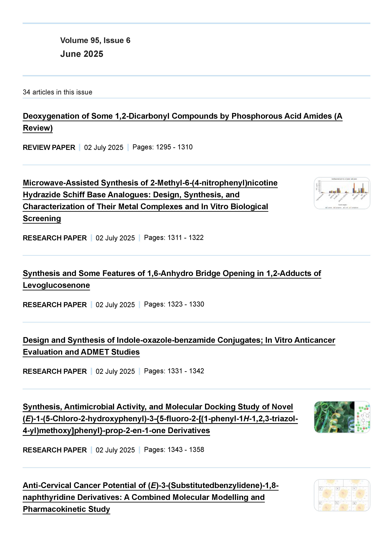Open the Deoxygenation of 1,2-Dicarbonyl Compounds review
The width and height of the screenshot is (392, 555).
coord(182,116)
